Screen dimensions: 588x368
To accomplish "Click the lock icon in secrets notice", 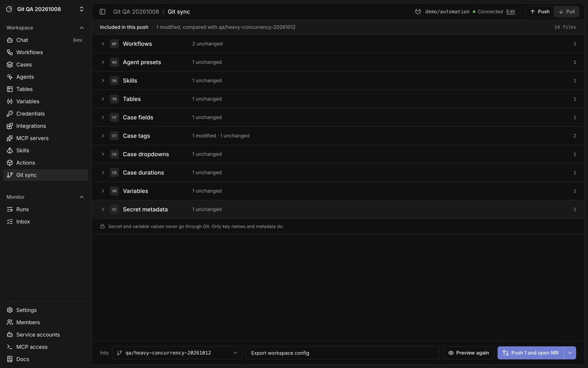I will pos(102,226).
